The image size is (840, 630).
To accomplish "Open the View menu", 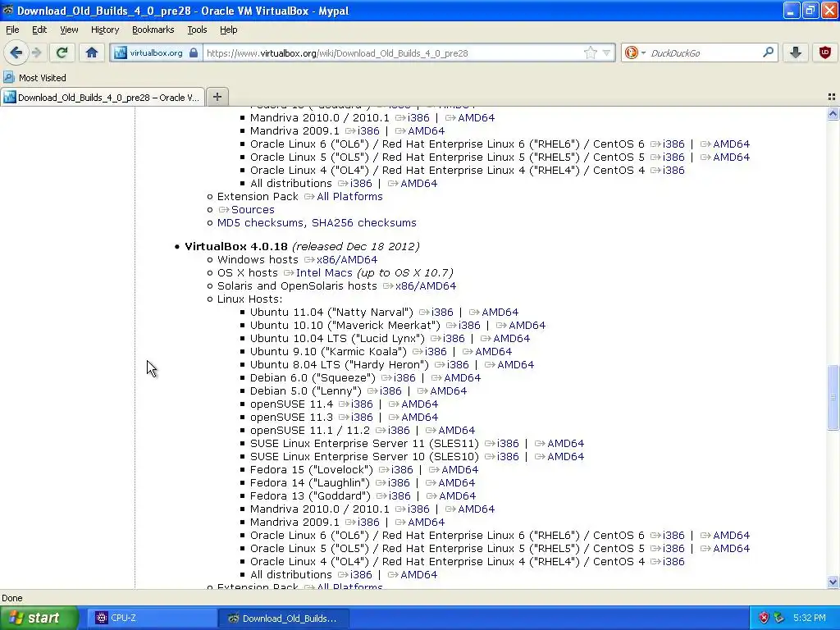I will click(69, 30).
